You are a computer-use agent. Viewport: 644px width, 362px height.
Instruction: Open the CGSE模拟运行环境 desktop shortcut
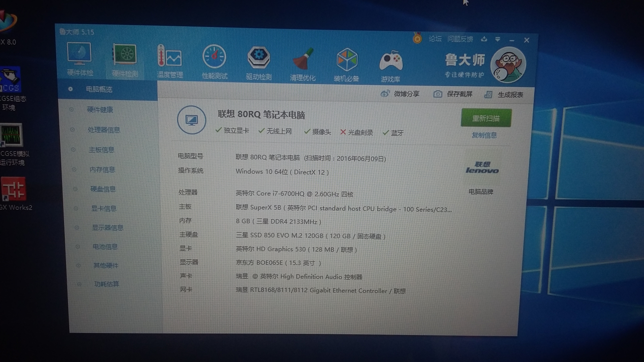[14, 144]
